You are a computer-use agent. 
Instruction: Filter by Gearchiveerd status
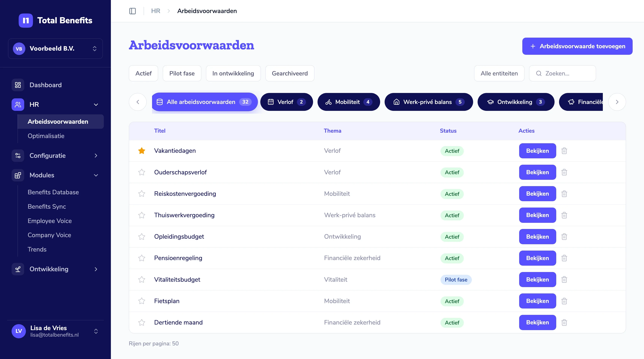click(290, 74)
